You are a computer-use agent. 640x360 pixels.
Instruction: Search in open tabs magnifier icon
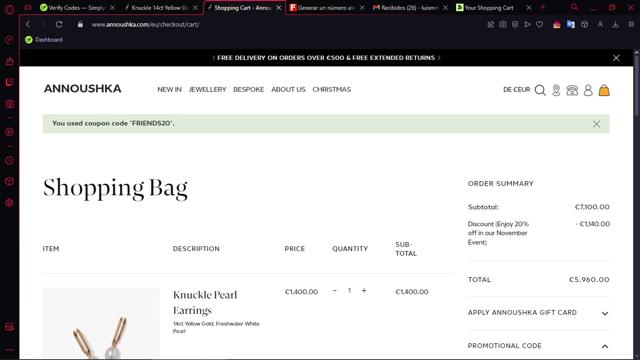574,7
